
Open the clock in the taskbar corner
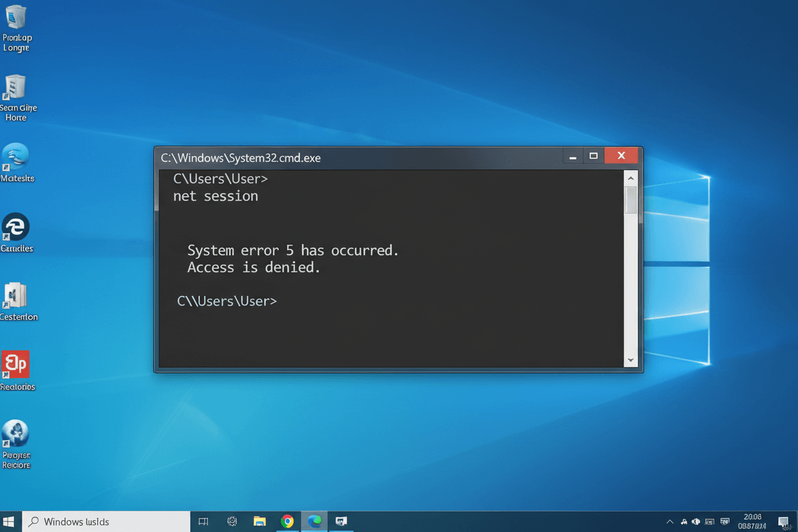[753, 520]
